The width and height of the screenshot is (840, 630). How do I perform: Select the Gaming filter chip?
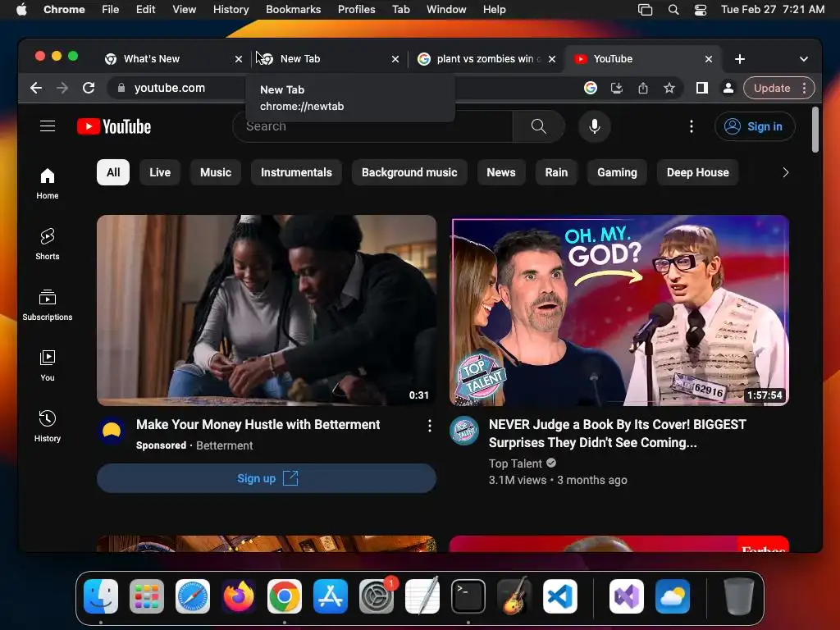[617, 172]
